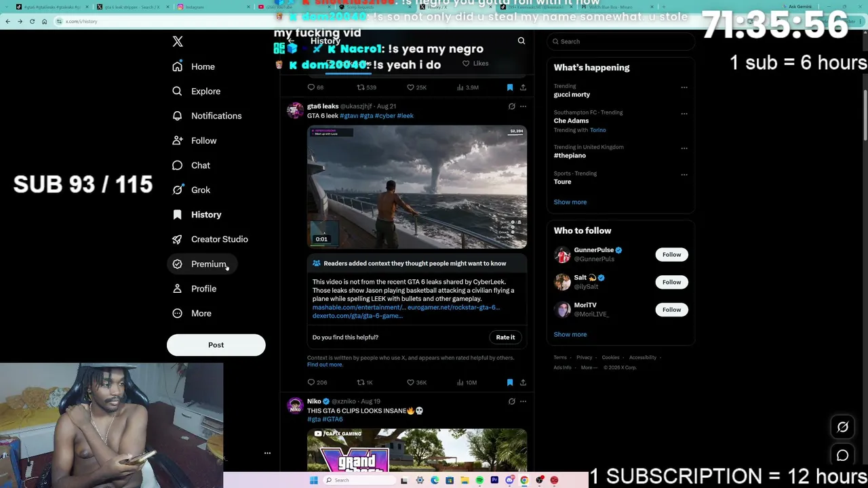The height and width of the screenshot is (488, 868).
Task: Click the #GTA6 hashtag in Niko's post
Action: pyautogui.click(x=334, y=419)
